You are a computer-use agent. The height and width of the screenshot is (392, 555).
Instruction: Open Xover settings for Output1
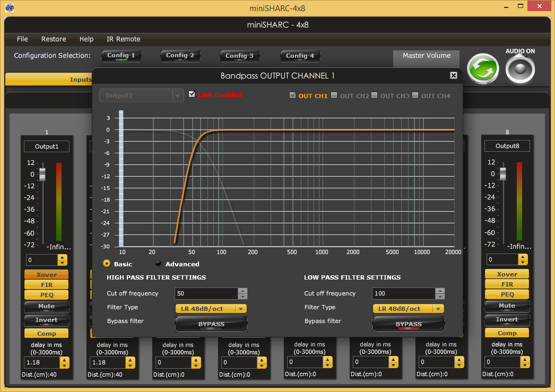point(46,275)
